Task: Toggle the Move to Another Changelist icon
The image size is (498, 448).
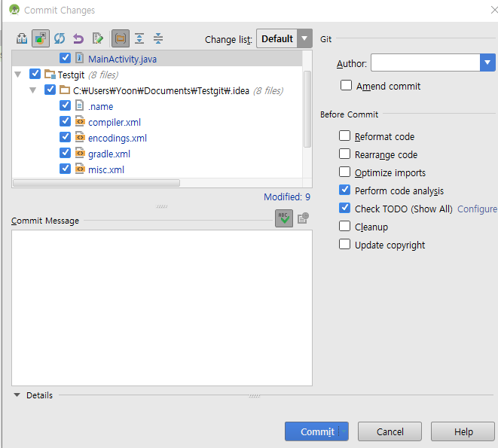Action: click(x=41, y=38)
